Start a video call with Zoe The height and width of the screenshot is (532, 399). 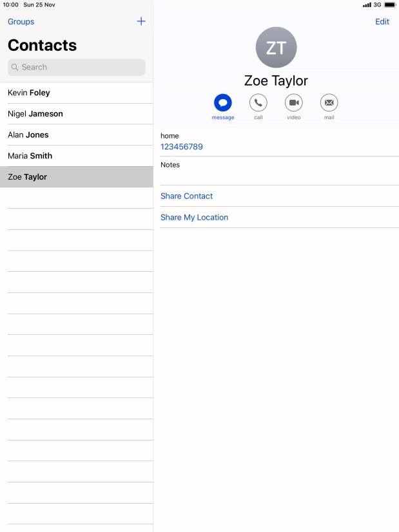(x=294, y=102)
